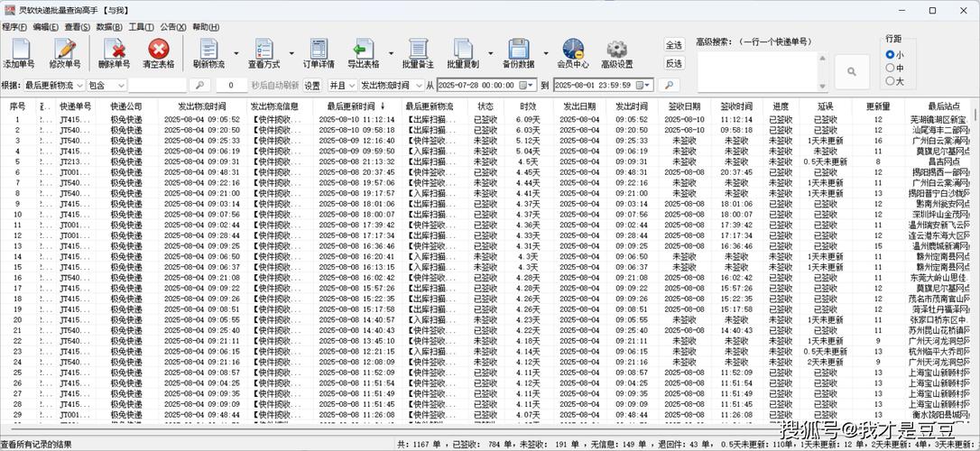
Task: Open the 工具(T) menu
Action: (142, 27)
